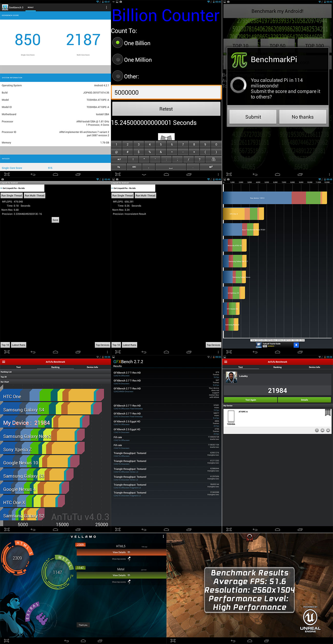This screenshot has width=333, height=644.
Task: Click the eye icon beside HTML5 View Details
Action: coord(129,552)
